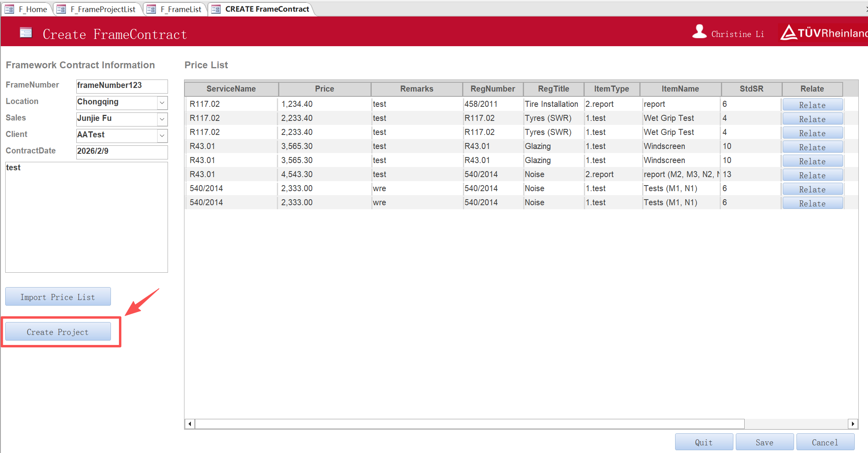Click the Create Project button
The image size is (868, 453).
(x=58, y=332)
